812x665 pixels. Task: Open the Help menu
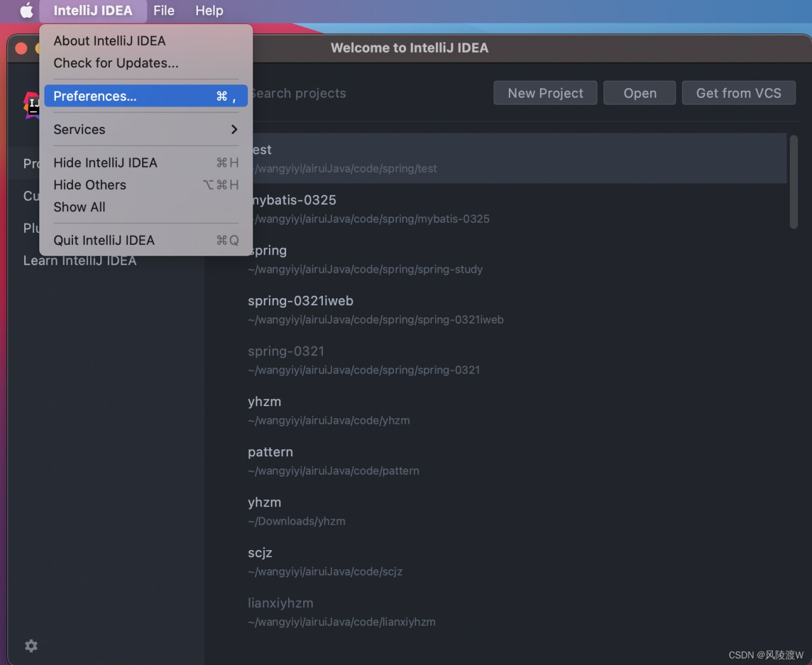[x=209, y=11]
